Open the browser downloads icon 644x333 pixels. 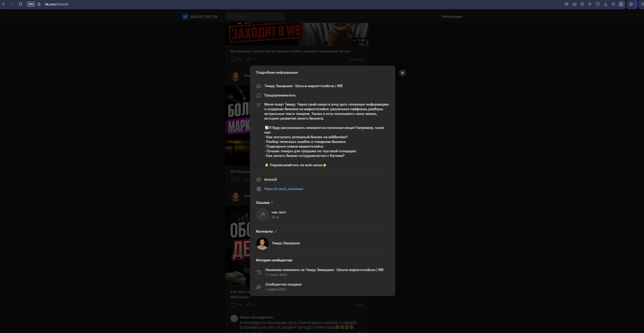pyautogui.click(x=606, y=4)
